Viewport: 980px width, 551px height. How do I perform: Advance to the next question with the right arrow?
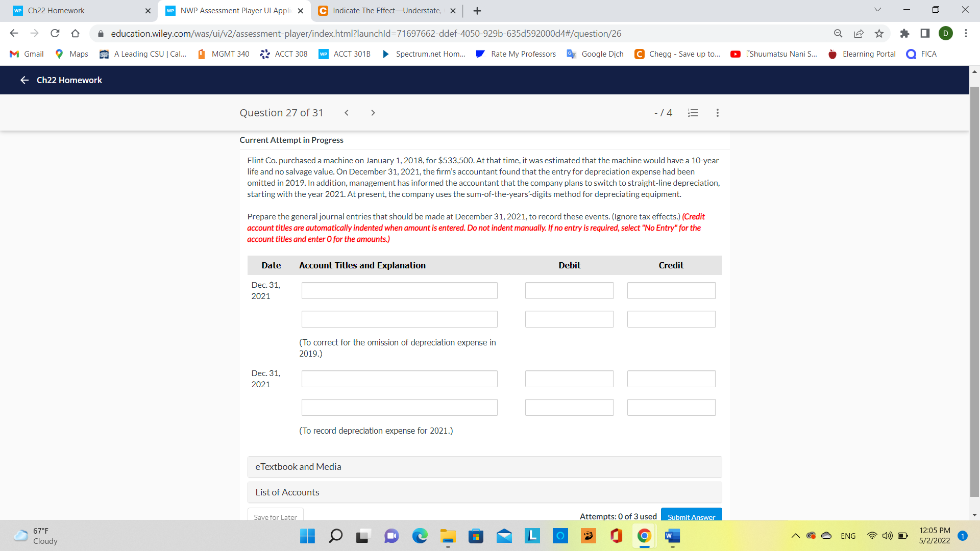coord(373,113)
